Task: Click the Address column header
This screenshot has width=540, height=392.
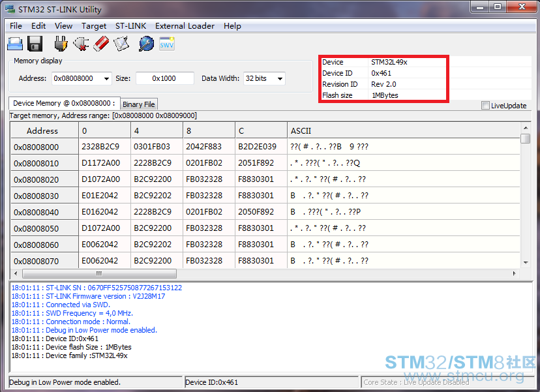Action: pyautogui.click(x=44, y=131)
